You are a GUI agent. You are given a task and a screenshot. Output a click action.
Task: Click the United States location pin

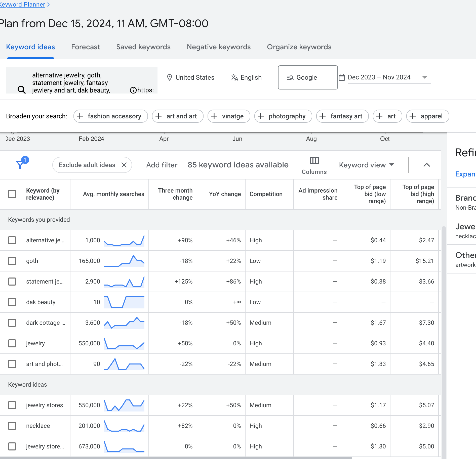(170, 77)
